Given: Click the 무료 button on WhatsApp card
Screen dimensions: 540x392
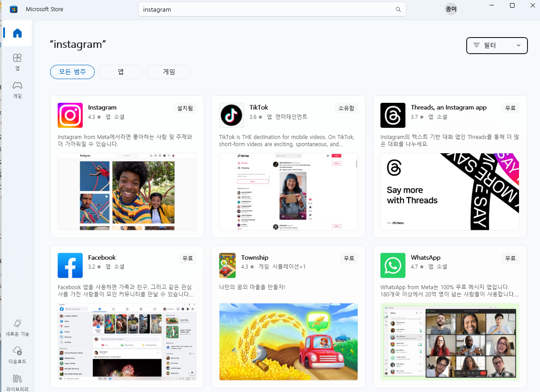Looking at the screenshot, I should tap(510, 258).
